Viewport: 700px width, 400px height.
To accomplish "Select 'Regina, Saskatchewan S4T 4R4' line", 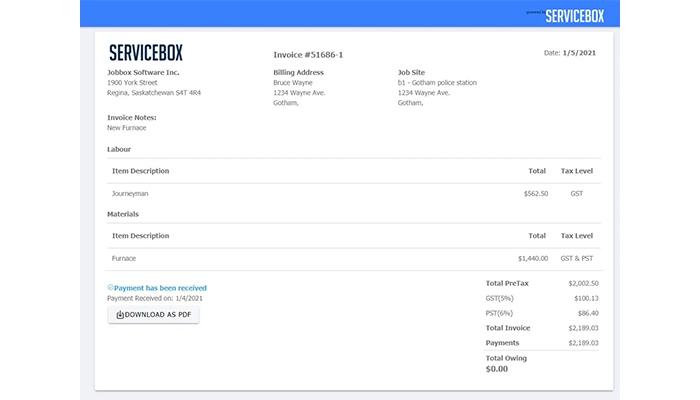I will [x=154, y=93].
